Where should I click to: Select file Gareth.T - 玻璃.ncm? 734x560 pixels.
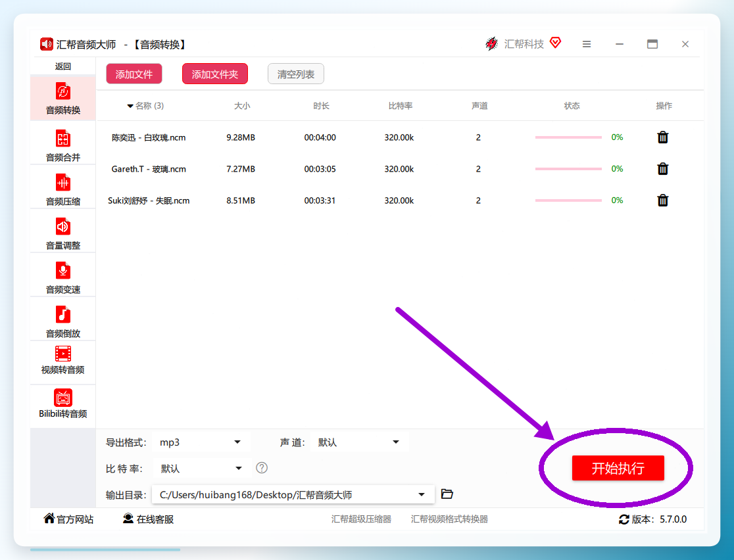point(149,169)
